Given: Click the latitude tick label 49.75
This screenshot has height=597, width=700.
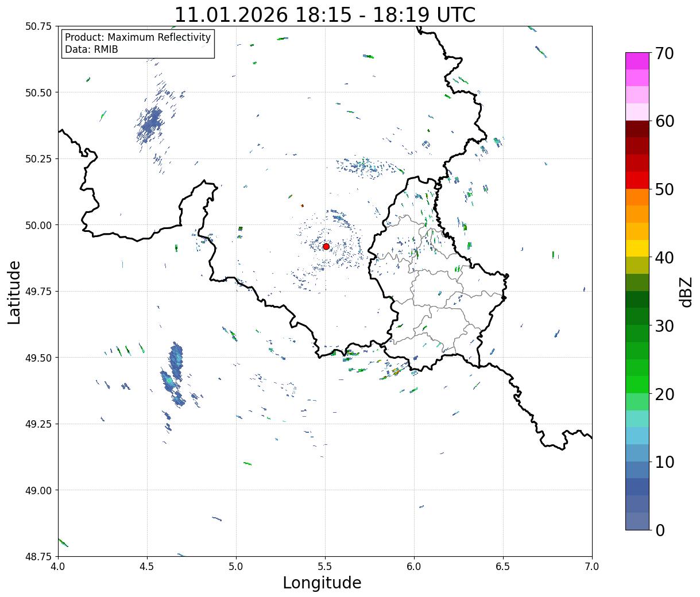Looking at the screenshot, I should click(38, 292).
